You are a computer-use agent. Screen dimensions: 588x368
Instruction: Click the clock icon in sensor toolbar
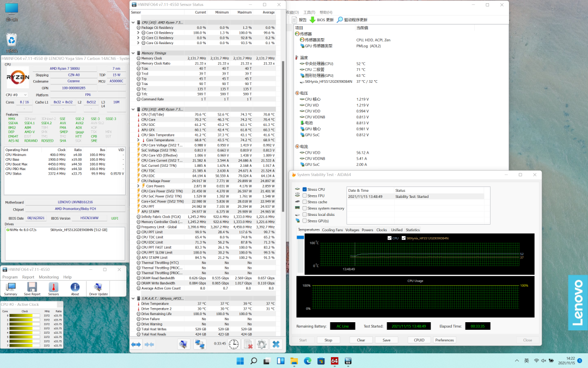tap(234, 345)
